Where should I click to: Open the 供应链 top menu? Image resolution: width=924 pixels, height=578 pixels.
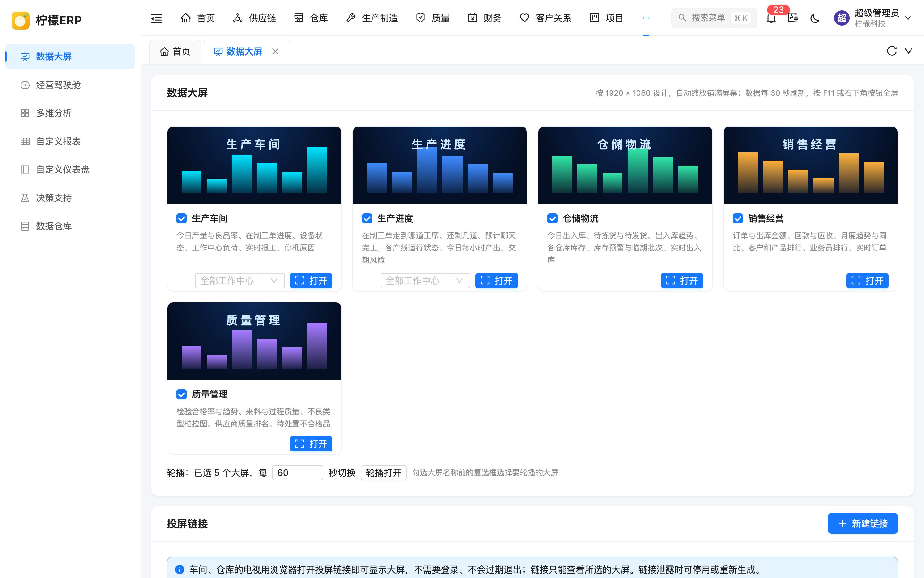coord(254,18)
